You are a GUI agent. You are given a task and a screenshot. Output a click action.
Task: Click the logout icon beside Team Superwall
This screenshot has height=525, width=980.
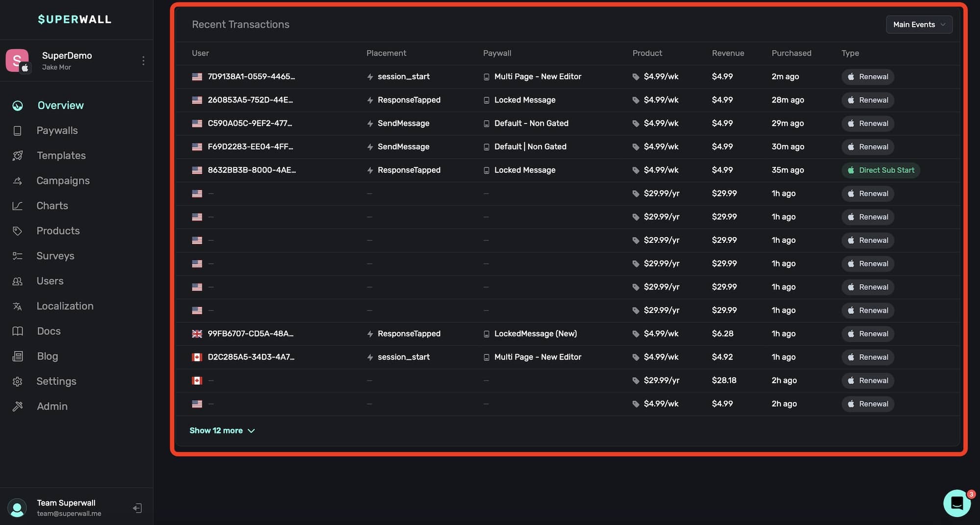pos(138,508)
